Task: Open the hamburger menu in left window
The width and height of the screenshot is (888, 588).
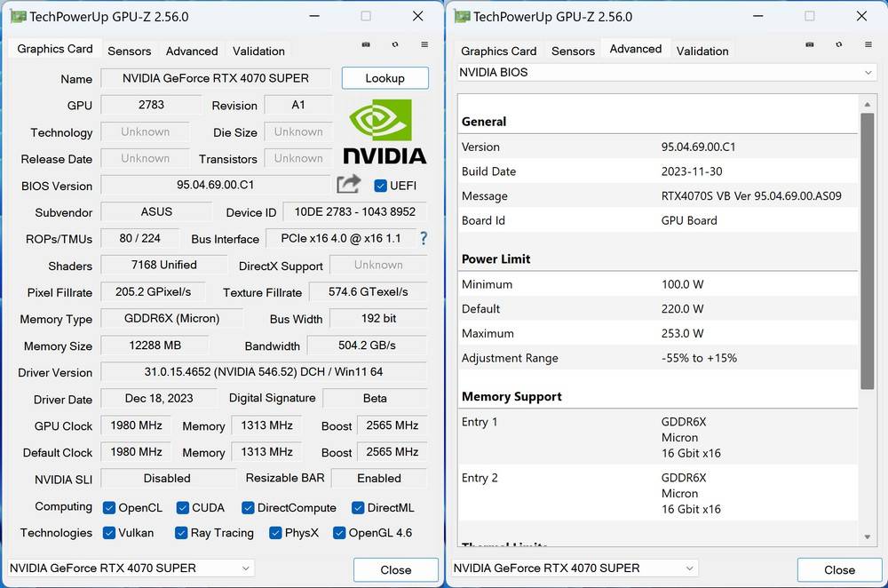Action: pyautogui.click(x=424, y=44)
